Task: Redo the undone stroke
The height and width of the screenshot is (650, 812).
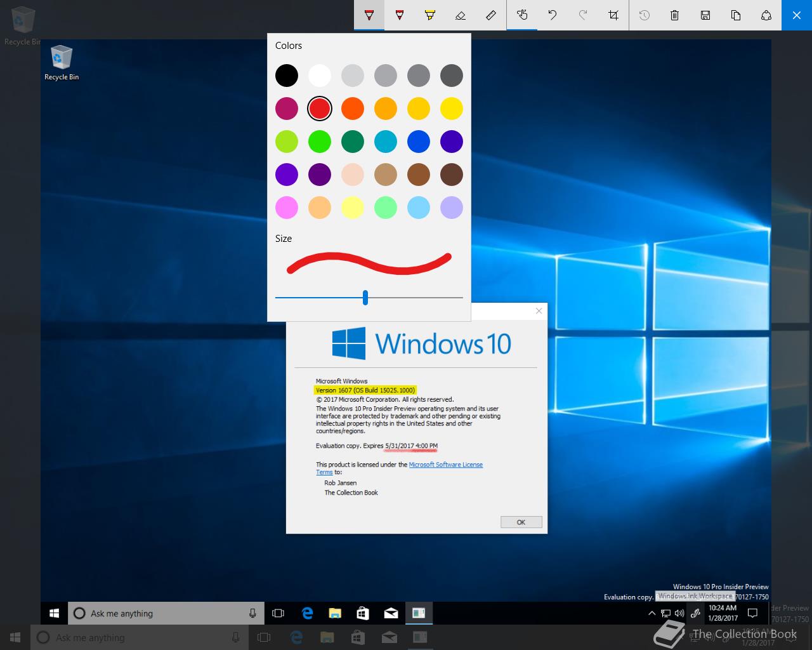Action: [583, 15]
